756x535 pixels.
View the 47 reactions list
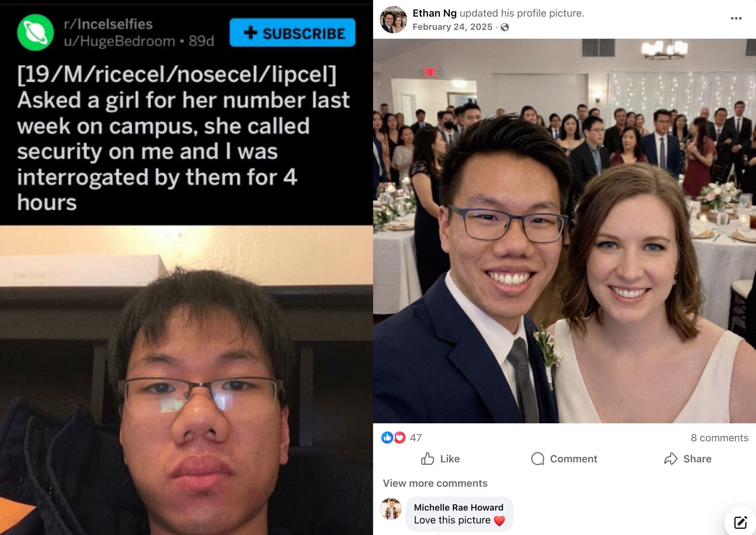[416, 438]
